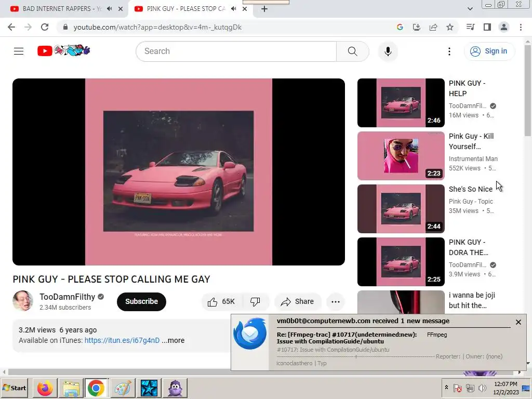Open Chrome's three-dot customize menu
Image resolution: width=532 pixels, height=399 pixels.
click(521, 27)
